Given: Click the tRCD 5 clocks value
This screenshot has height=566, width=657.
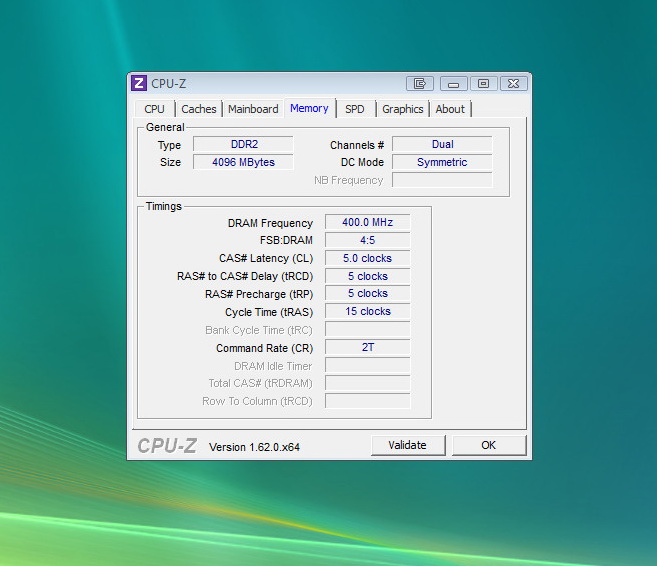Looking at the screenshot, I should tap(367, 277).
